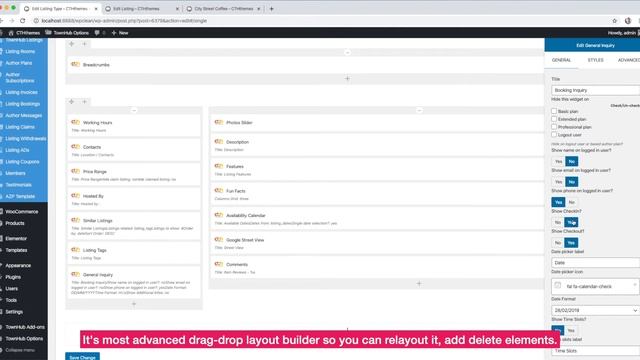The width and height of the screenshot is (640, 360).
Task: Check the Logout user checkbox
Action: [554, 134]
